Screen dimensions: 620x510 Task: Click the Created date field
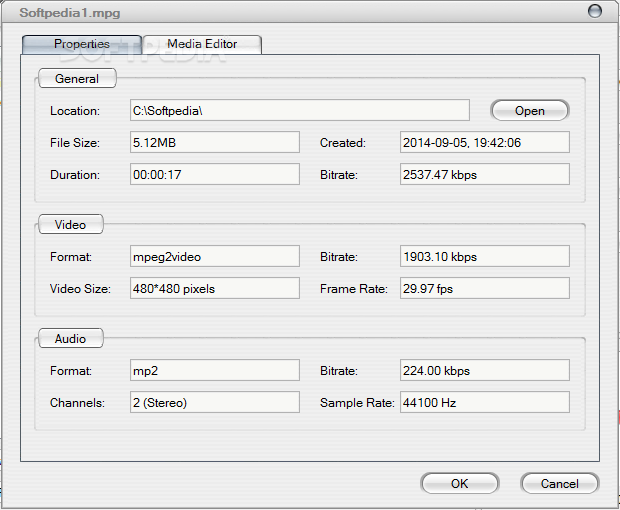coord(485,142)
